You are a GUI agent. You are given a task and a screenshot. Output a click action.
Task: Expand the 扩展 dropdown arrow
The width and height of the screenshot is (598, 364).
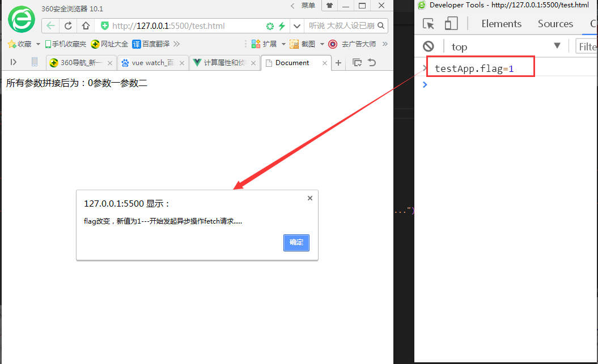pos(283,44)
